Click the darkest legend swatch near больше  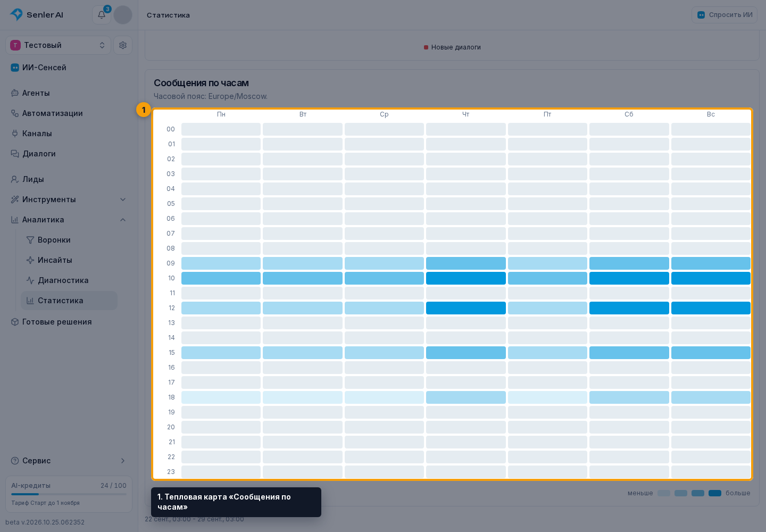tap(715, 493)
